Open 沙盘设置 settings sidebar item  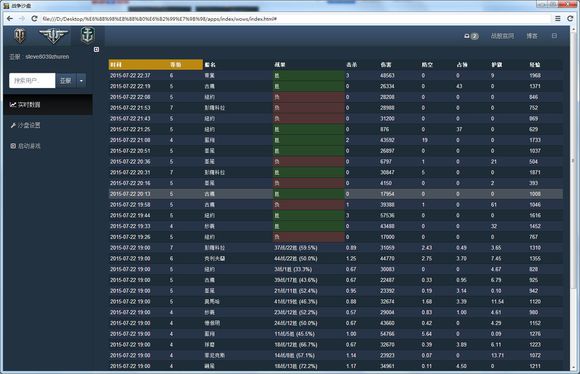(x=48, y=125)
